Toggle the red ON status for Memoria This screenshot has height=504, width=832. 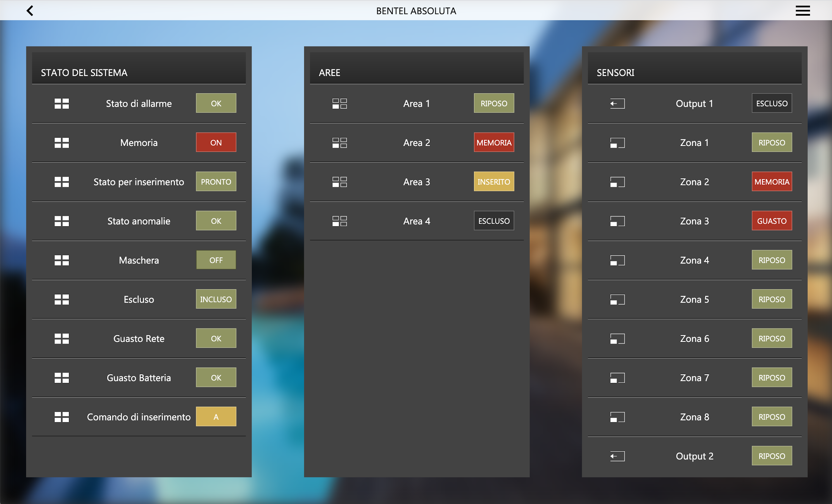coord(216,142)
